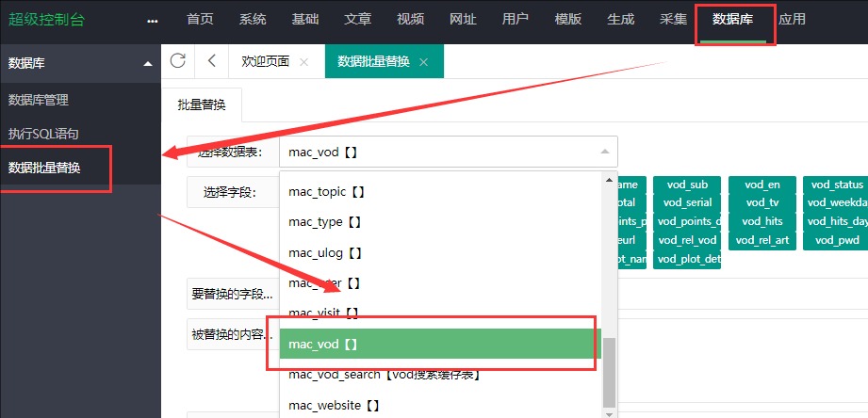Close the 数据批量替换 tab
The width and height of the screenshot is (868, 418).
tap(424, 62)
